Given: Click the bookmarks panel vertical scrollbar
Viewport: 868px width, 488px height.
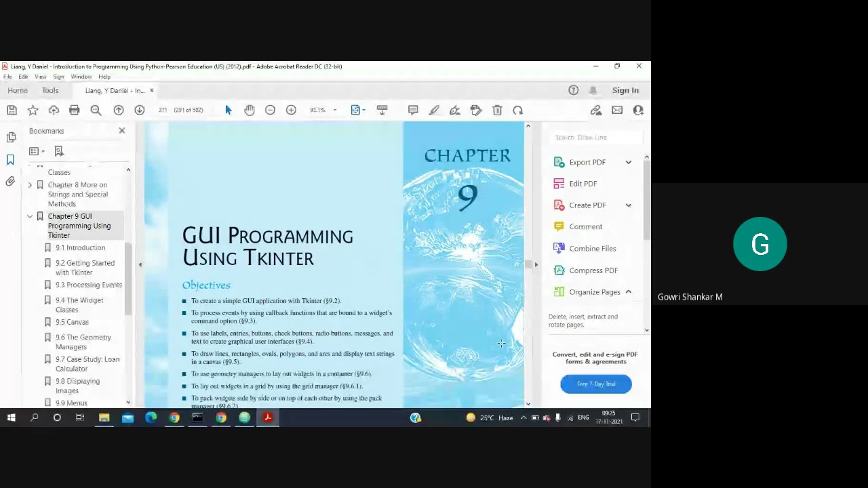Looking at the screenshot, I should coord(128,278).
